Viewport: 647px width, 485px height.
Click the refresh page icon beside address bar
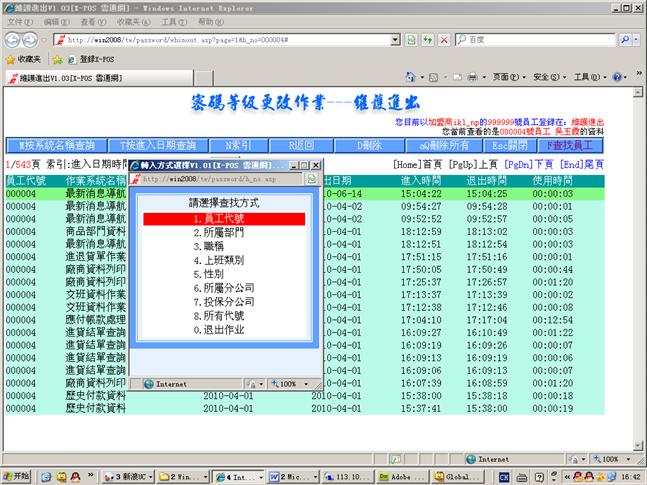pyautogui.click(x=428, y=40)
